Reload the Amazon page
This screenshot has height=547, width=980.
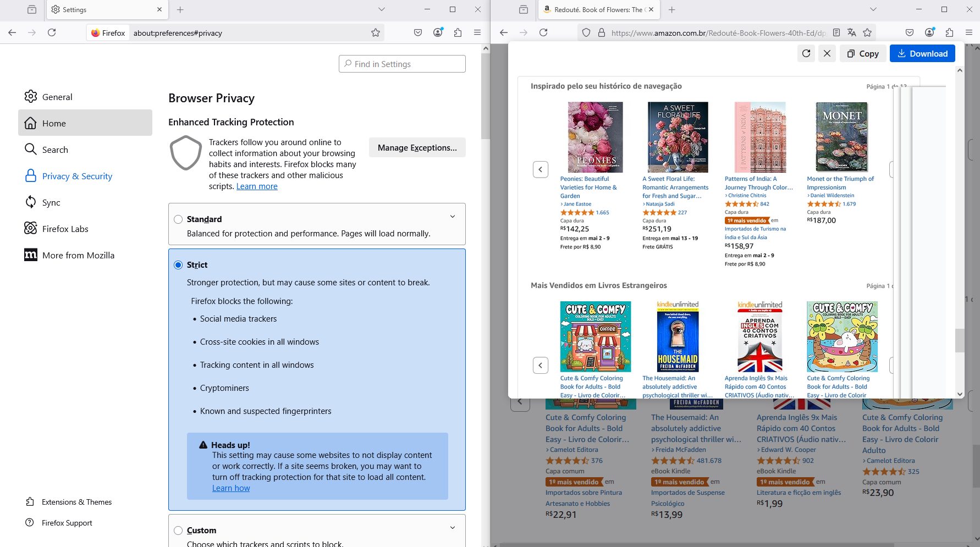(x=543, y=32)
